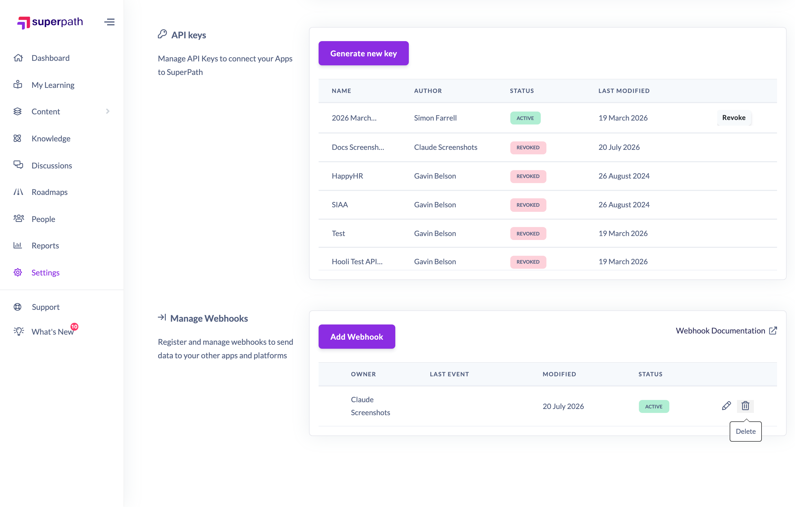Click the Reports bar chart icon
Viewport: 812px width, 507px height.
17,245
